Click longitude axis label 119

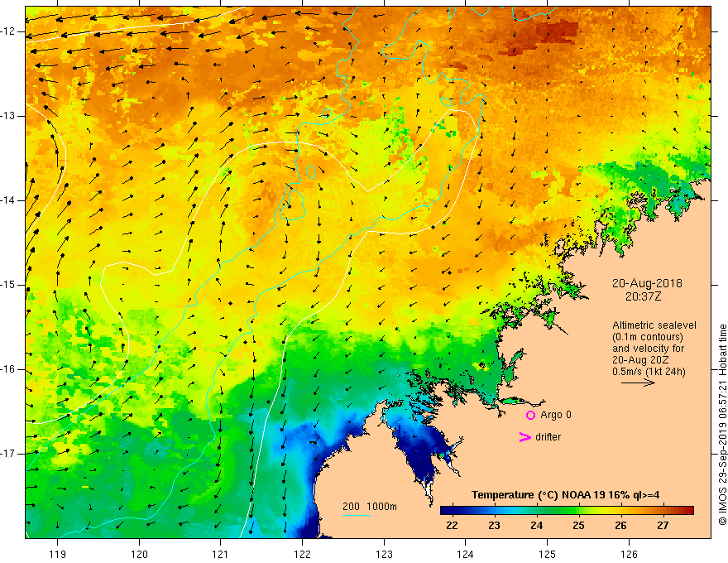tap(57, 554)
